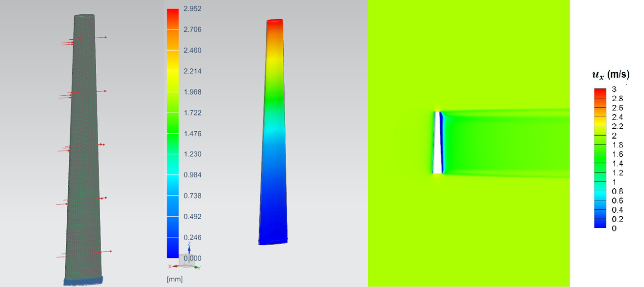This screenshot has height=287, width=644.
Task: Click the 1.476 displacement legend value
Action: coord(192,134)
